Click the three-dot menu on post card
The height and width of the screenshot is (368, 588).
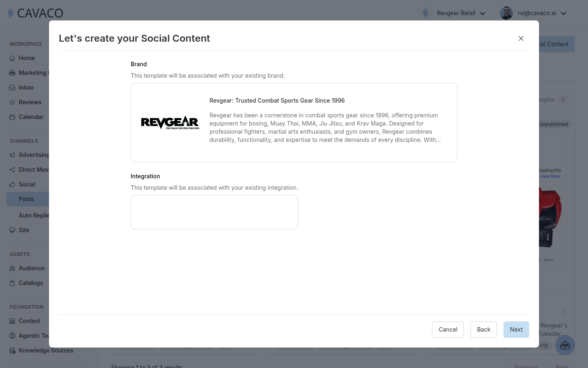[x=565, y=312]
